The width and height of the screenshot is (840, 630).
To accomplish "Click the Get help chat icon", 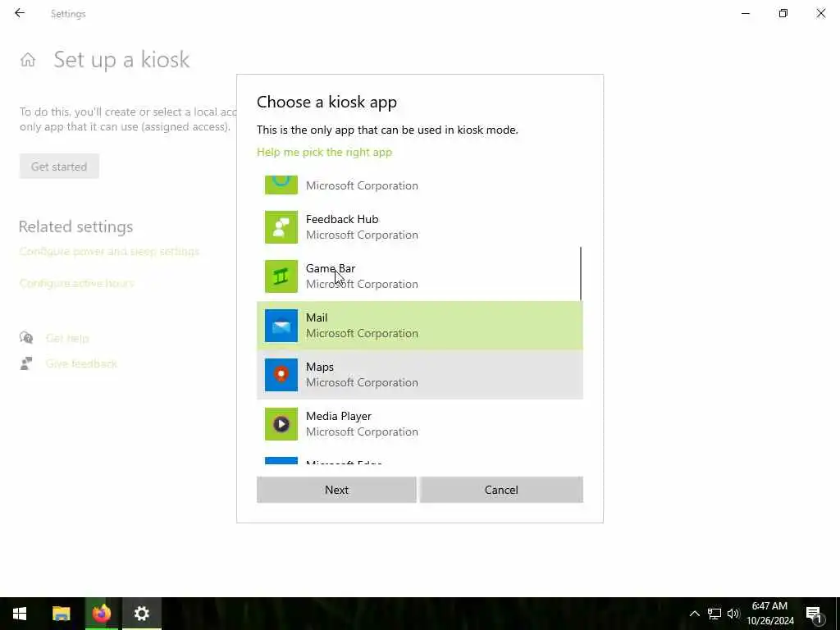I will coord(26,337).
